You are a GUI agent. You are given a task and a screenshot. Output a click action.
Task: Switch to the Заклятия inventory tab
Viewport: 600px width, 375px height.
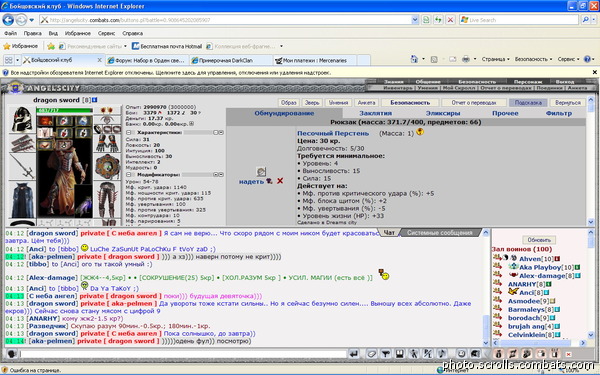click(x=375, y=113)
